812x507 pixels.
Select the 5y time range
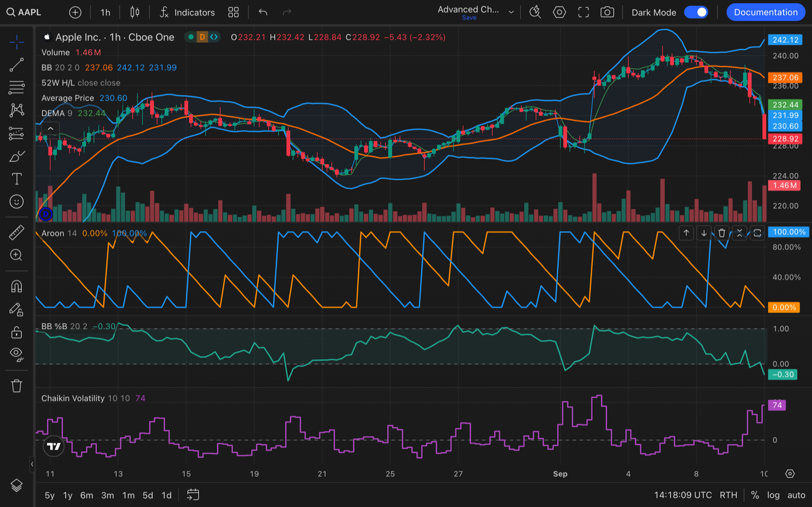coord(50,495)
